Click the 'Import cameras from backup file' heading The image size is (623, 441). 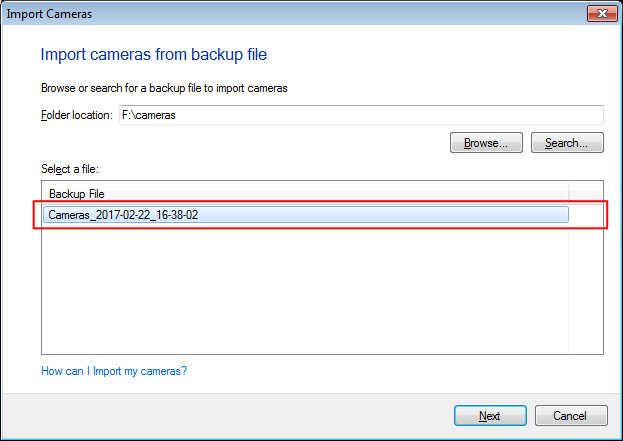pos(154,54)
